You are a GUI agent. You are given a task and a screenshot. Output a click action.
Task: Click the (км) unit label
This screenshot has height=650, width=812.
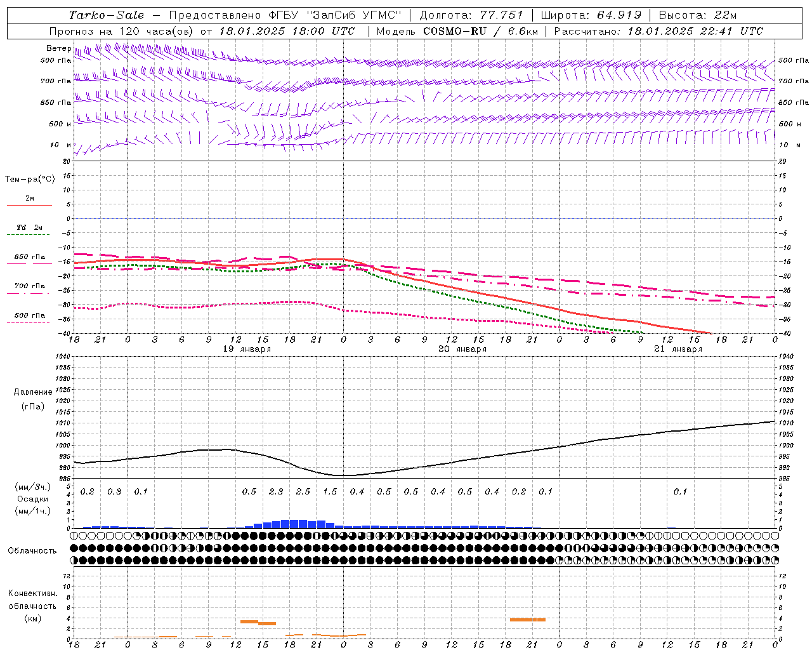coord(33,618)
